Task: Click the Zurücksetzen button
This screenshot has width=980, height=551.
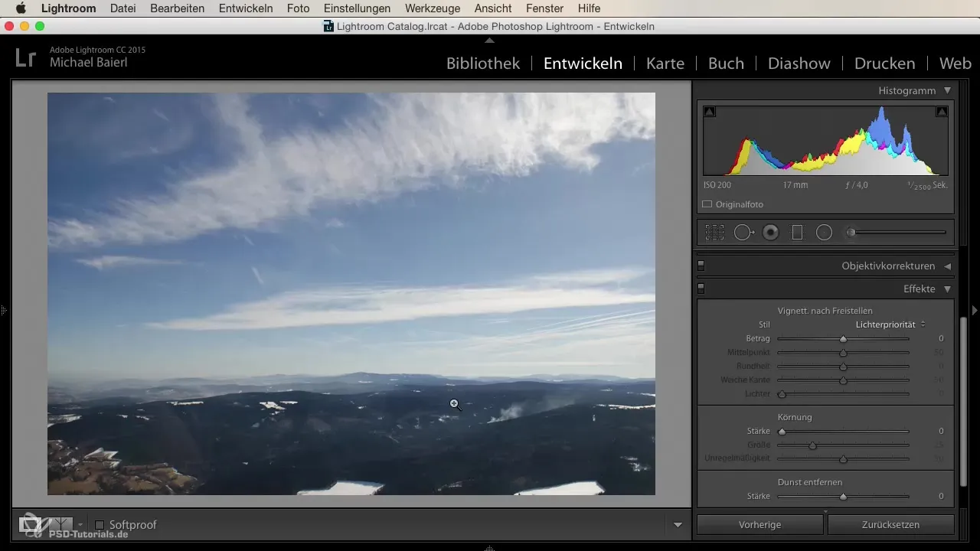Action: (890, 525)
